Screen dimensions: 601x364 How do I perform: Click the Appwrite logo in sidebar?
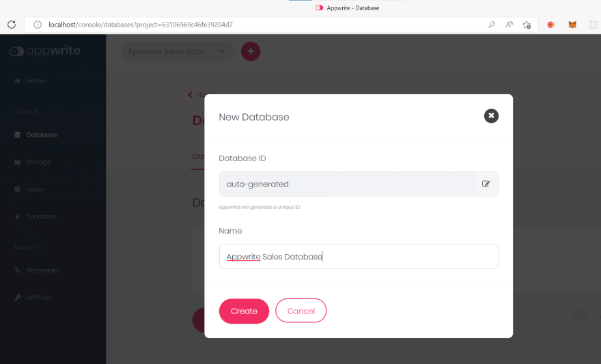[45, 51]
